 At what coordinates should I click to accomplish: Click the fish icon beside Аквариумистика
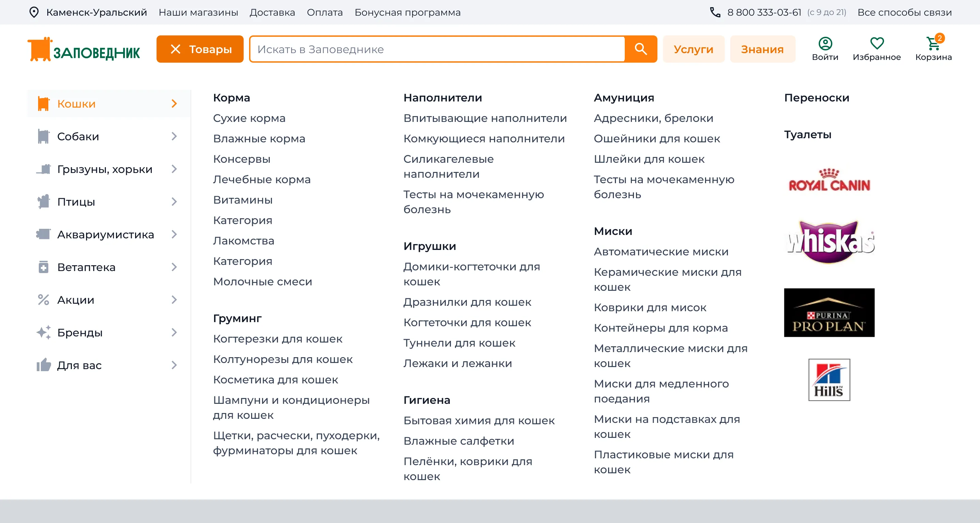43,234
